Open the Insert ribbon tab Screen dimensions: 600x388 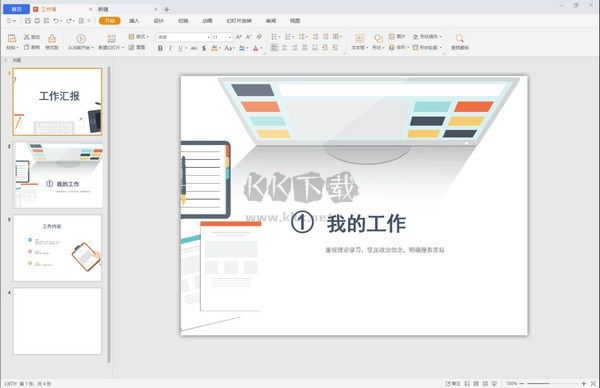134,21
